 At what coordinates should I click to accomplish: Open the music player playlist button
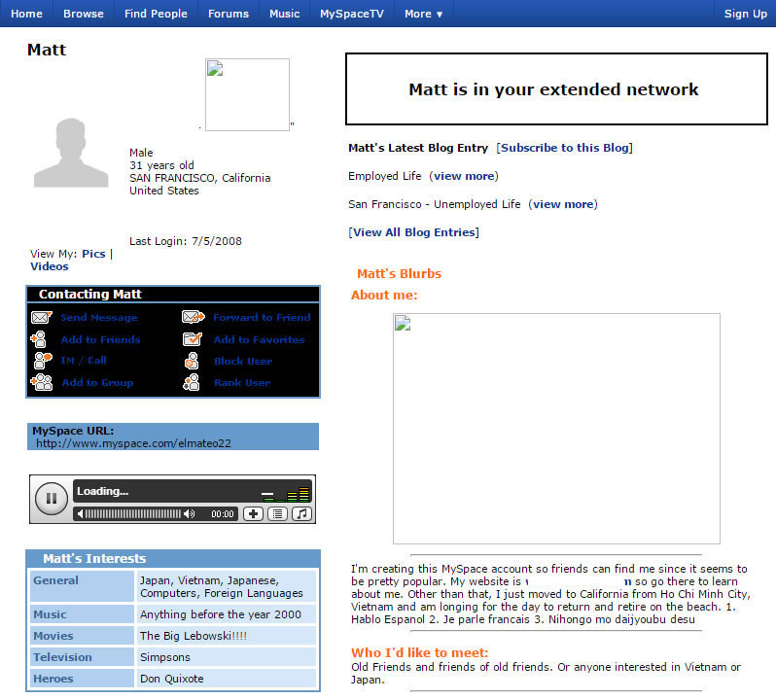pyautogui.click(x=278, y=514)
